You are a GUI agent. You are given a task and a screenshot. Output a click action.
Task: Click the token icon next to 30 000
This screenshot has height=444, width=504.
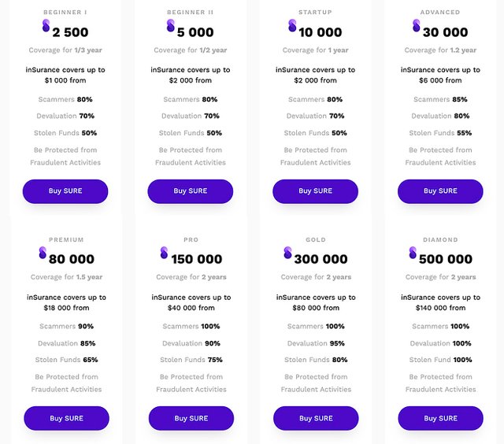tap(417, 26)
